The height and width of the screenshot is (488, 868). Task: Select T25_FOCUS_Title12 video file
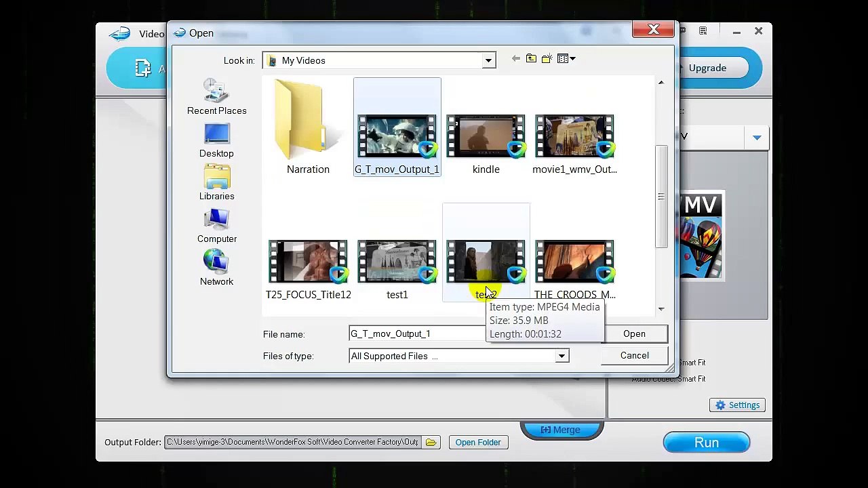308,269
